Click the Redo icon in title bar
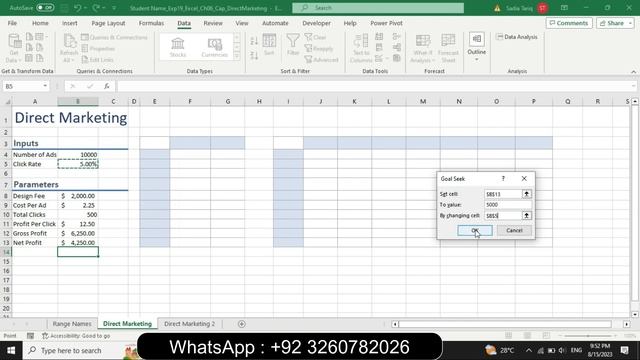640x360 pixels. (x=96, y=8)
